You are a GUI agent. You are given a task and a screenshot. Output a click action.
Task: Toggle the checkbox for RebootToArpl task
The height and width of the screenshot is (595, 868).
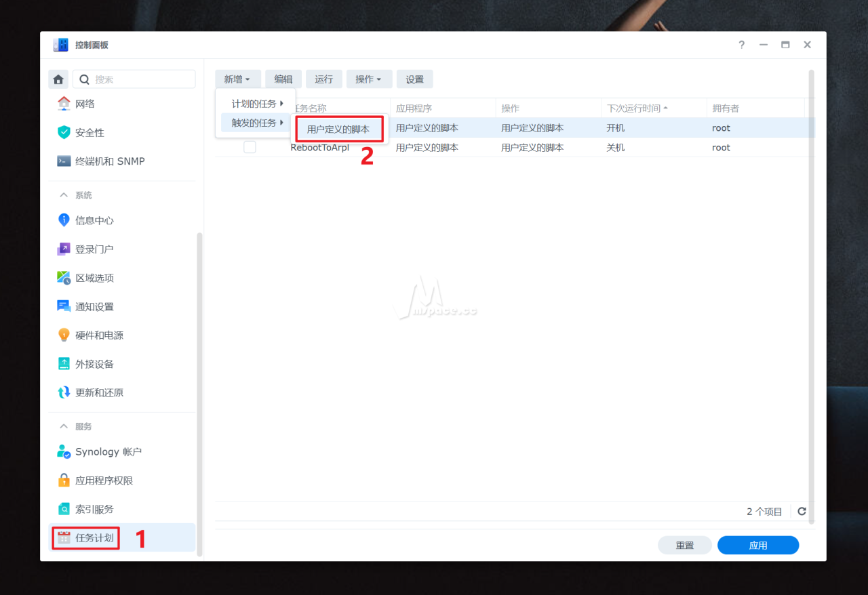(250, 147)
